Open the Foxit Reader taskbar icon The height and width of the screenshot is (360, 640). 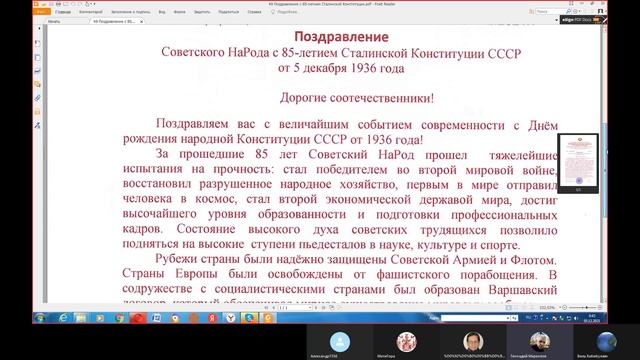point(268,318)
